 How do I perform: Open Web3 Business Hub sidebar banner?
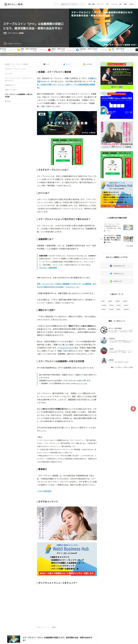(117, 194)
